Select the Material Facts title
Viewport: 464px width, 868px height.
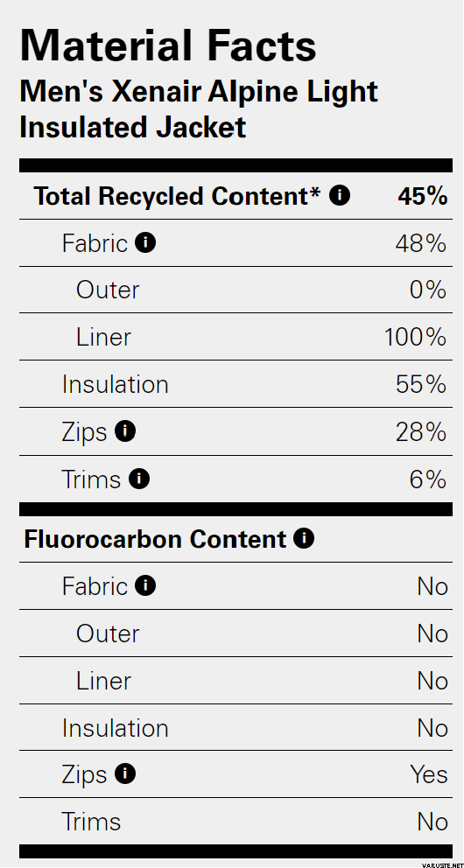(x=168, y=45)
